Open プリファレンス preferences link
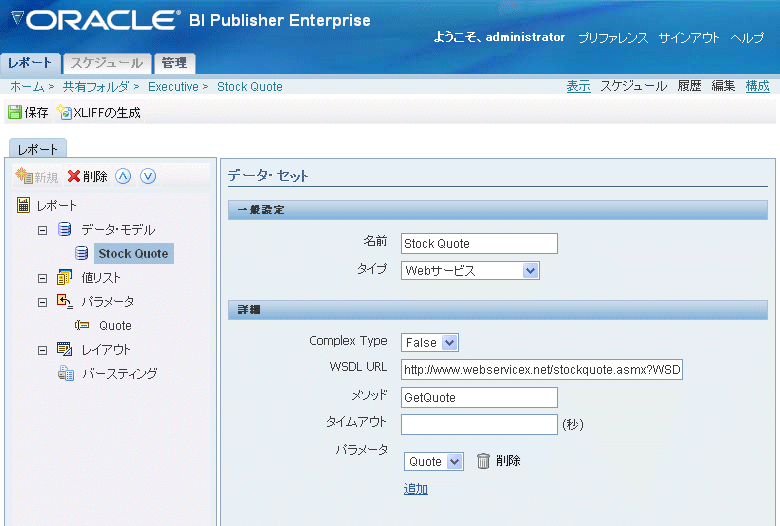The height and width of the screenshot is (526, 780). coord(613,38)
